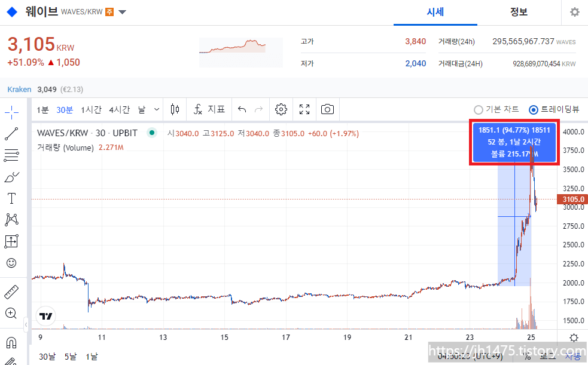Toggle the green market status indicator dot
Screen dimensions: 588x365
click(152, 133)
